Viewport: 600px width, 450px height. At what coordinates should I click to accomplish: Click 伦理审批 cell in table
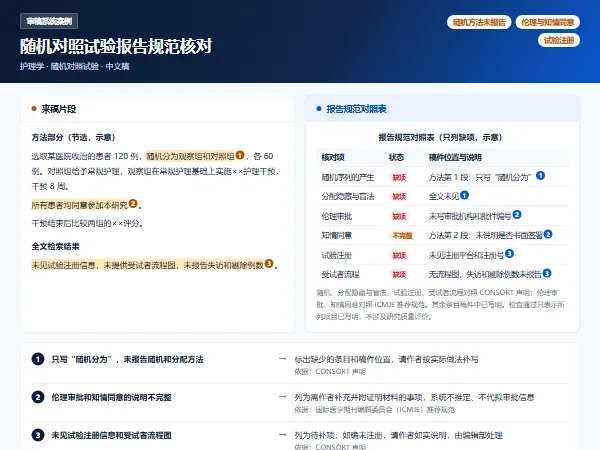336,217
